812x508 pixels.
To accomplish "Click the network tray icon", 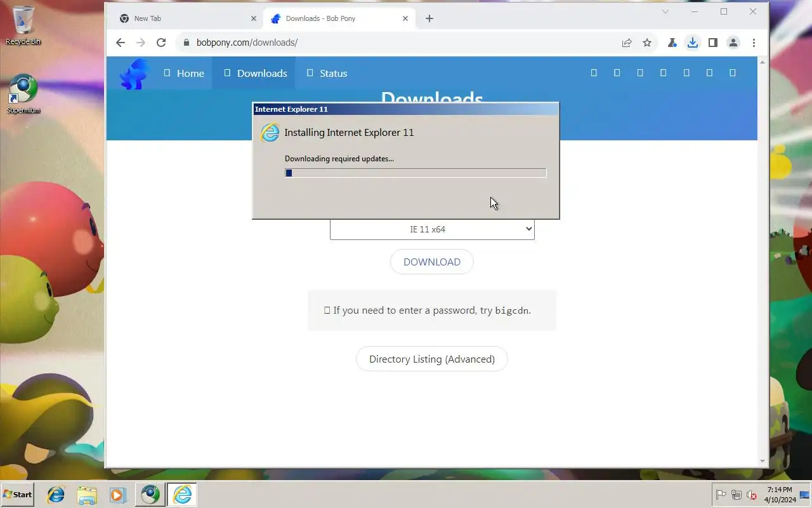I will pyautogui.click(x=737, y=495).
